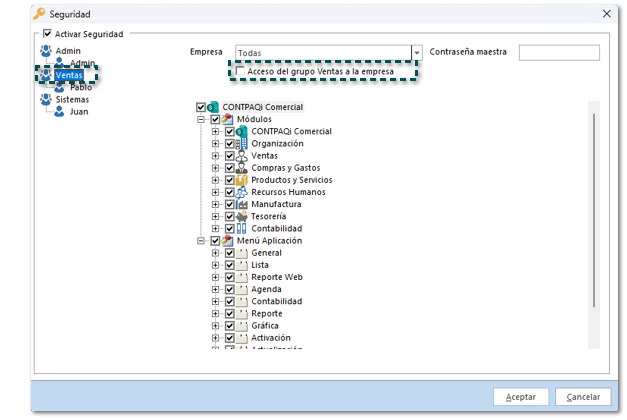
Task: Close the Seguridad dialog
Action: tap(606, 14)
